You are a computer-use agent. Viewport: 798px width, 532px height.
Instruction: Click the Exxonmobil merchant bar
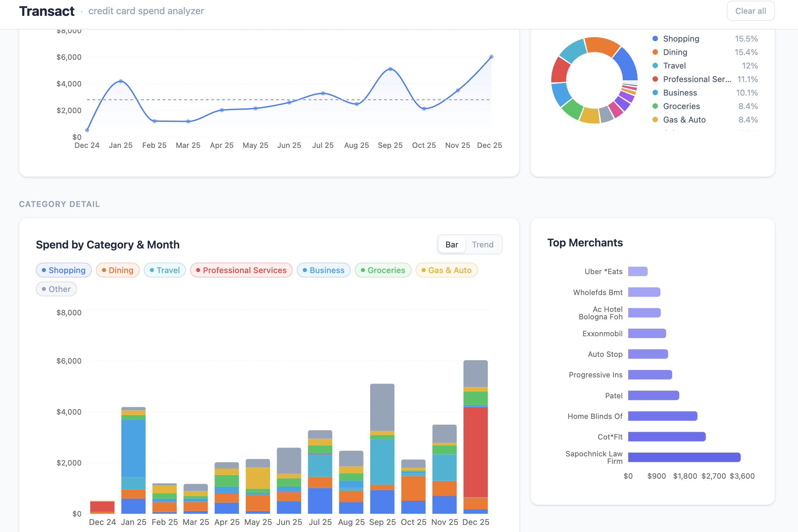coord(647,333)
